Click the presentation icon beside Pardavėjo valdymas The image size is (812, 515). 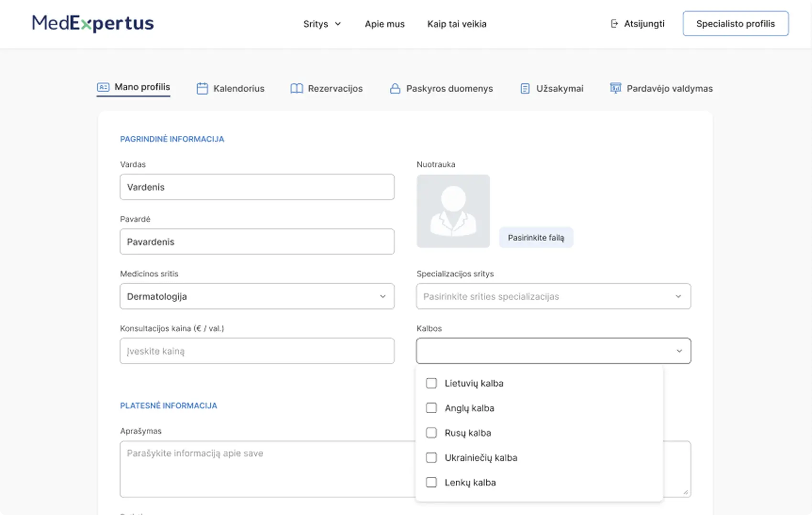point(615,88)
